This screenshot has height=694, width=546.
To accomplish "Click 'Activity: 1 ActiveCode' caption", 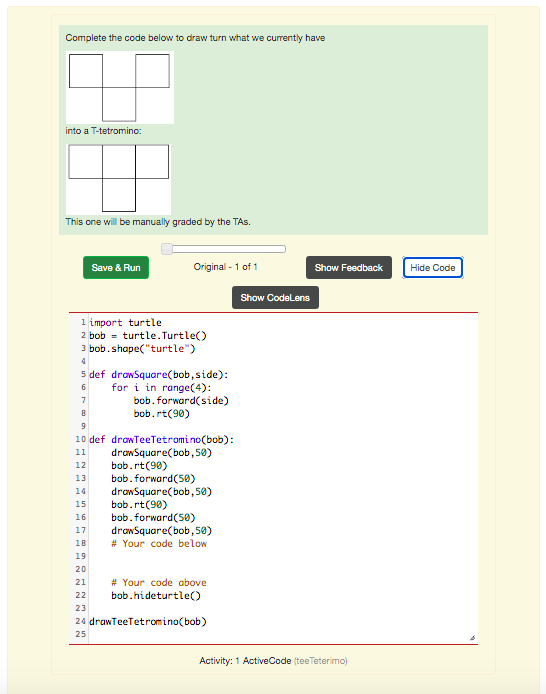I will [245, 661].
